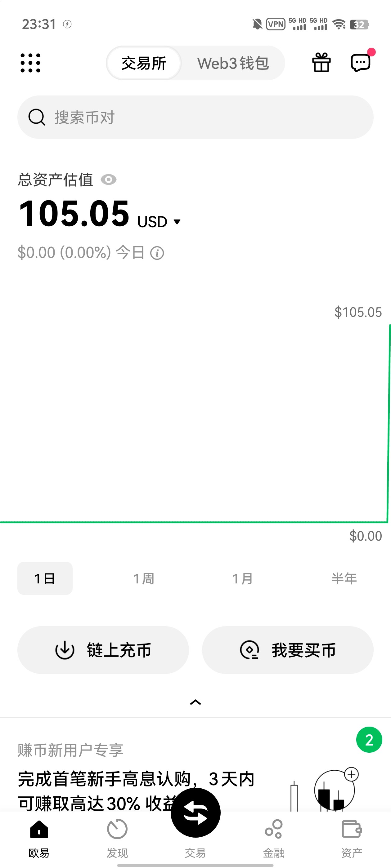The image size is (391, 868).
Task: Expand the green badge showing 2
Action: tap(369, 740)
